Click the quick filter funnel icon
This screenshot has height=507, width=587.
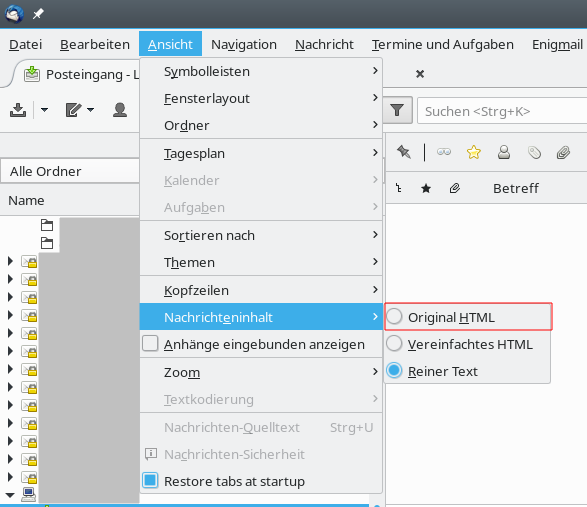397,110
